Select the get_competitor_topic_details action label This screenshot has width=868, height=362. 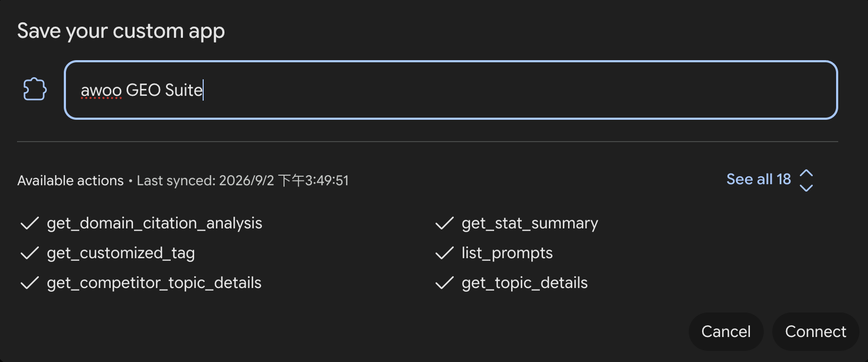(154, 283)
